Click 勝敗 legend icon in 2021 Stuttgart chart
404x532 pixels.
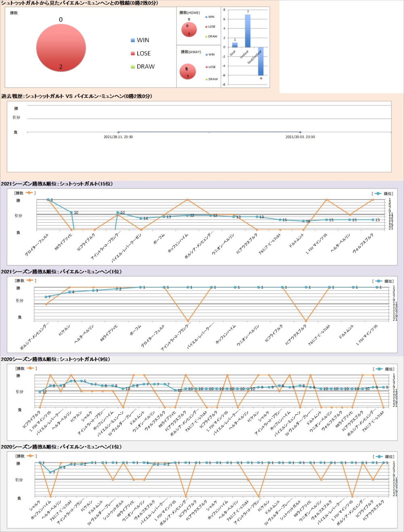click(29, 193)
